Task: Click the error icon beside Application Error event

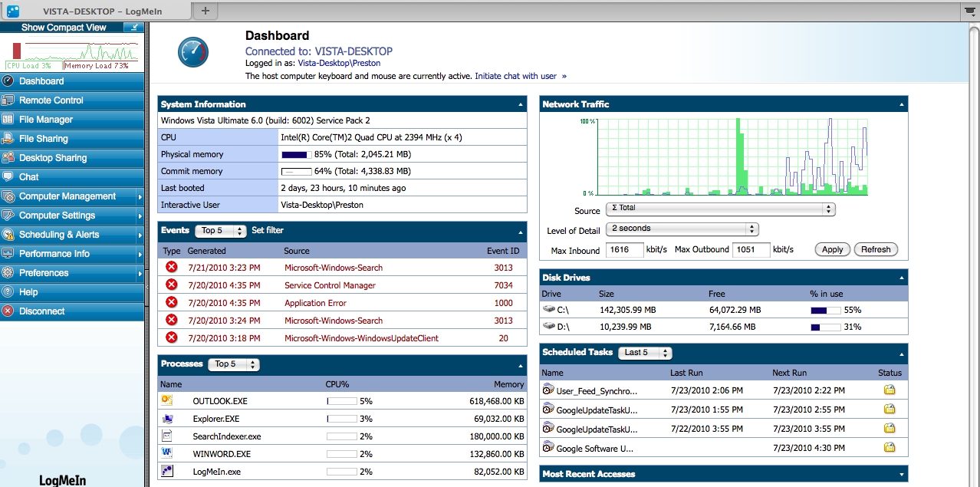Action: 171,303
